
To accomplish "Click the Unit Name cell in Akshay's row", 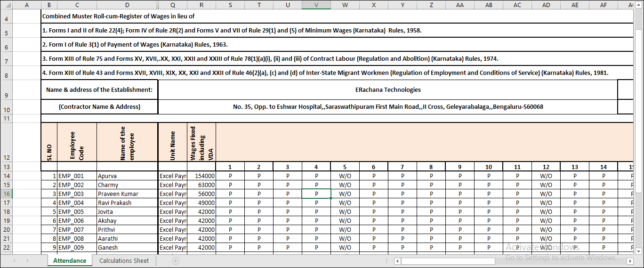I will [172, 220].
